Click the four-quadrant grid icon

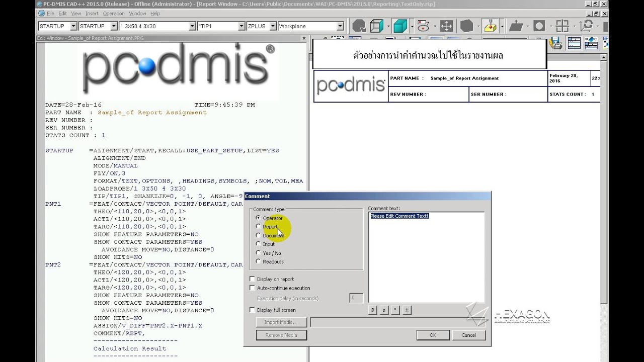[562, 26]
